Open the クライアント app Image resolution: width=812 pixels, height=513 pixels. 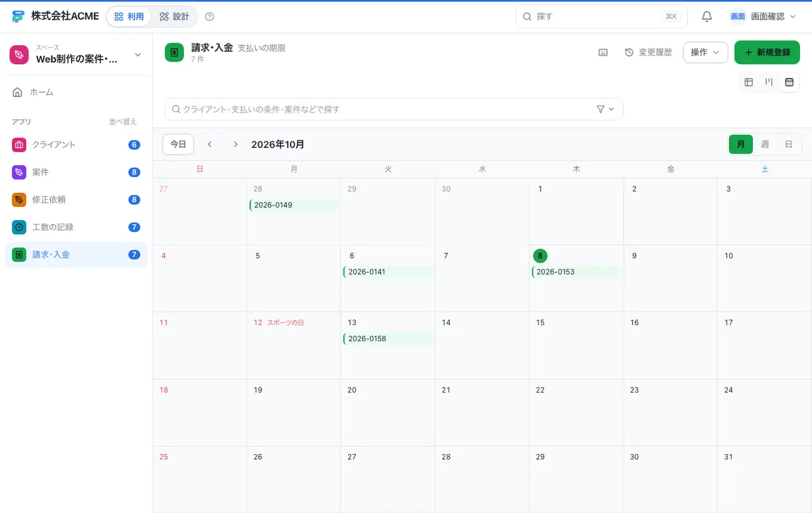76,145
